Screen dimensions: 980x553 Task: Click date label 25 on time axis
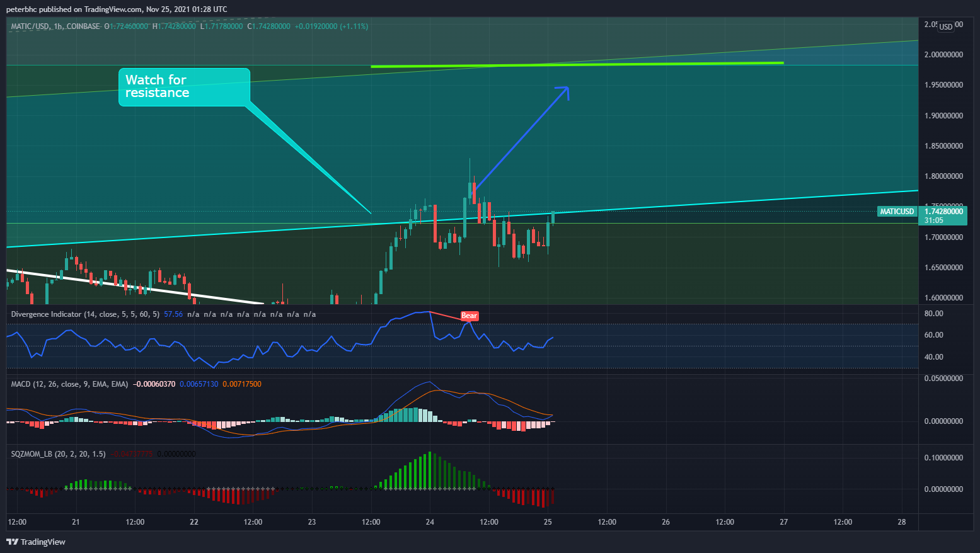pos(548,522)
